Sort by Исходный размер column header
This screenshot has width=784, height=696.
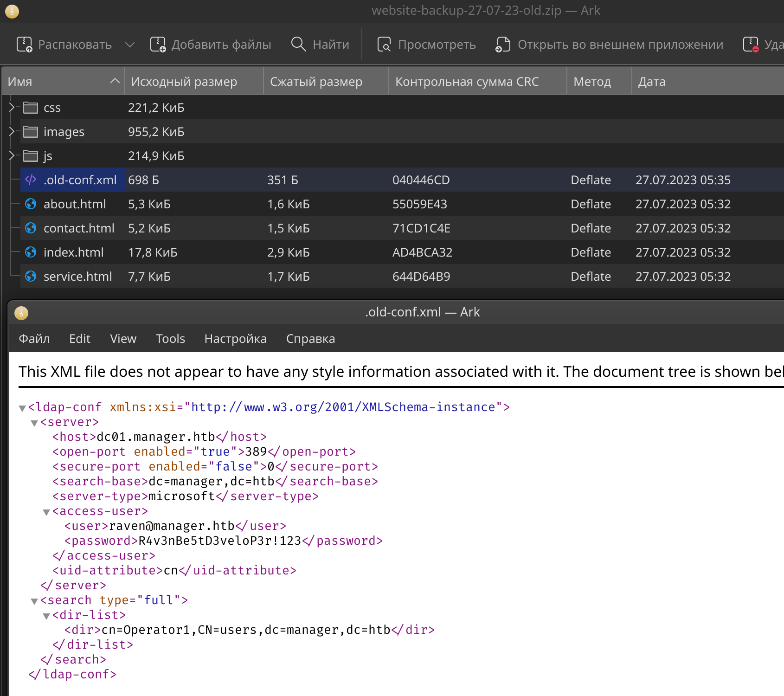194,82
